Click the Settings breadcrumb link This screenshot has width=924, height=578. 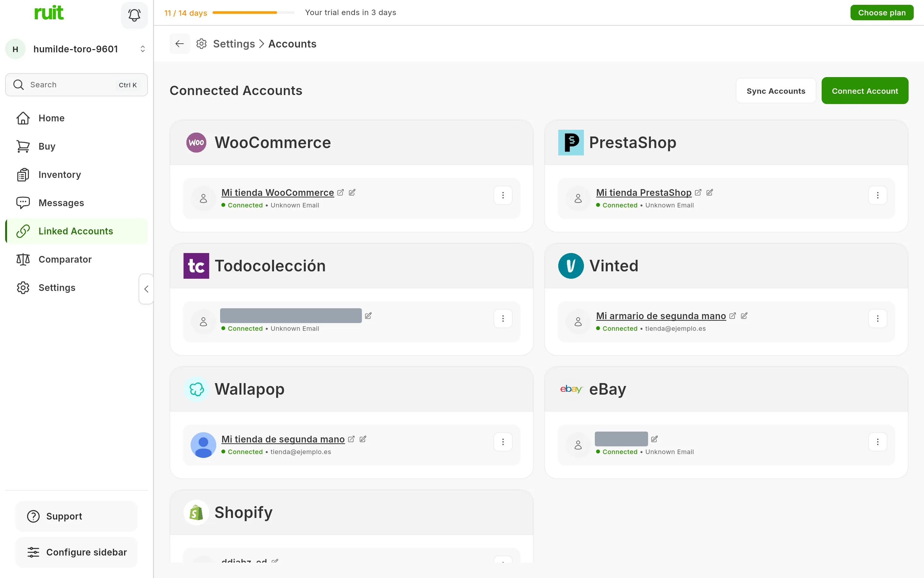(234, 44)
